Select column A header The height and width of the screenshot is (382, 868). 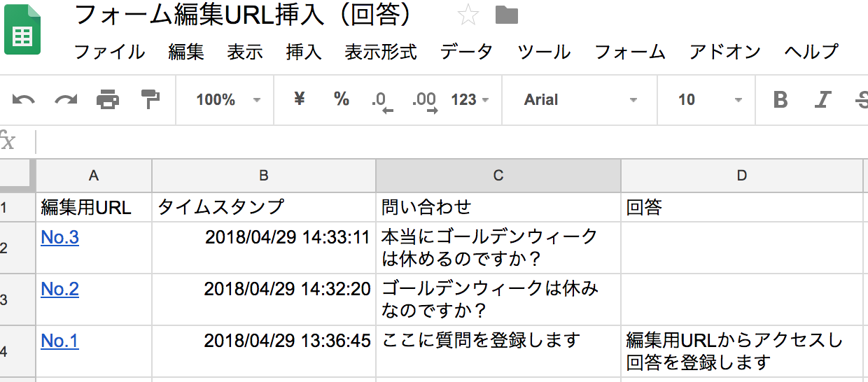[94, 176]
